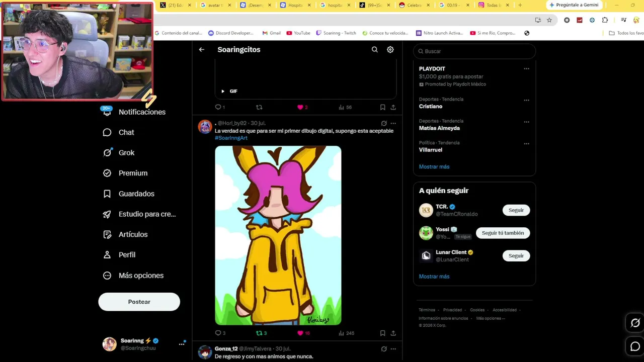Open more options for Matías Almeyda trend
This screenshot has height=362, width=644.
[x=526, y=122]
